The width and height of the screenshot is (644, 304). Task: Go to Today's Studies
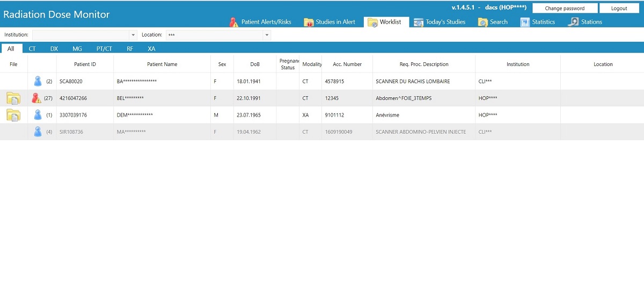(x=440, y=22)
